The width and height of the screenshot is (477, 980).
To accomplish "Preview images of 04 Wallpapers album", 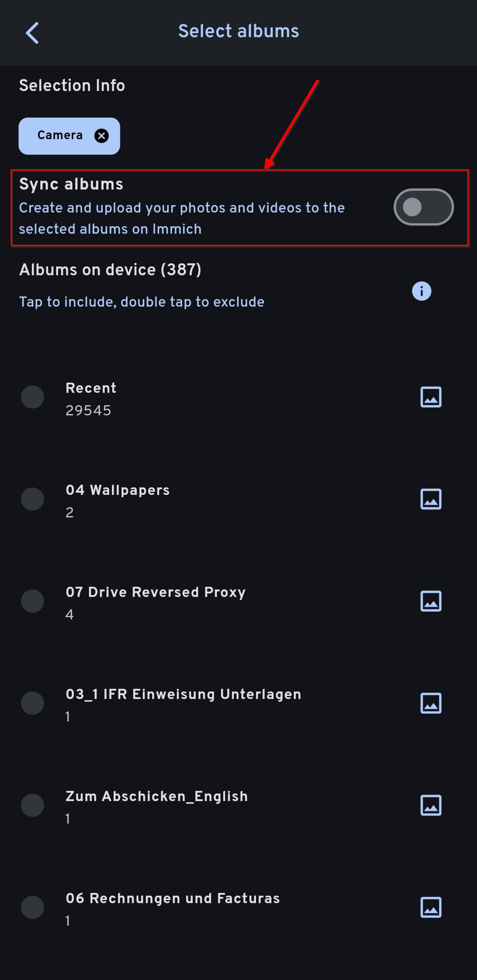I will coord(431,499).
